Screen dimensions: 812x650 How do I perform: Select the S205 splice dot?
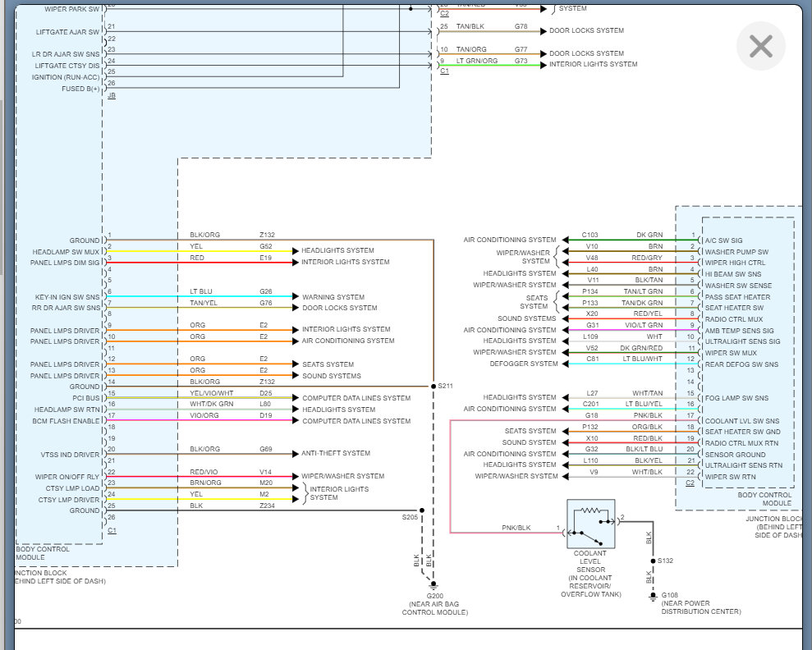[x=421, y=510]
